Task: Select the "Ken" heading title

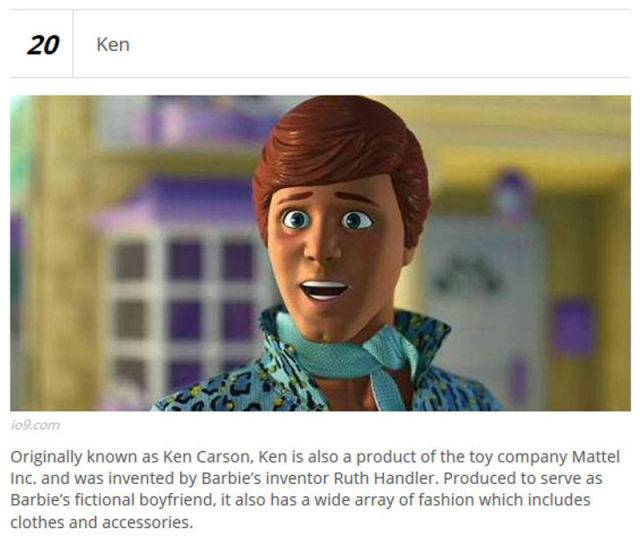Action: tap(113, 44)
